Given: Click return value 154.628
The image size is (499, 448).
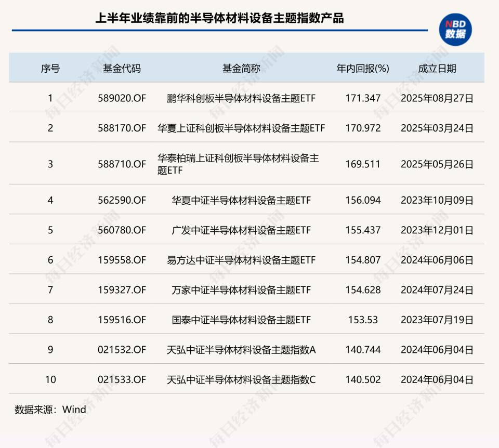Looking at the screenshot, I should pos(363,290).
